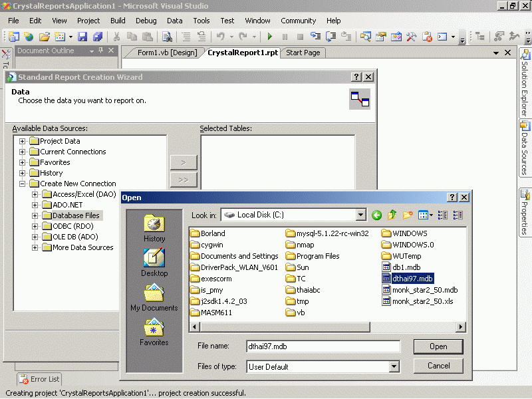This screenshot has height=399, width=532.
Task: Click the single arrow add-table button
Action: [184, 162]
